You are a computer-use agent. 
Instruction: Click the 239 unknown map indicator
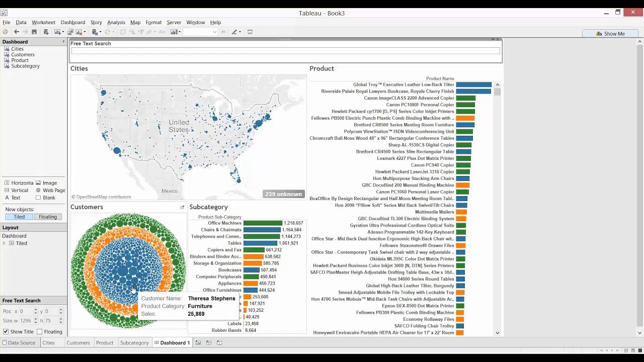[283, 194]
